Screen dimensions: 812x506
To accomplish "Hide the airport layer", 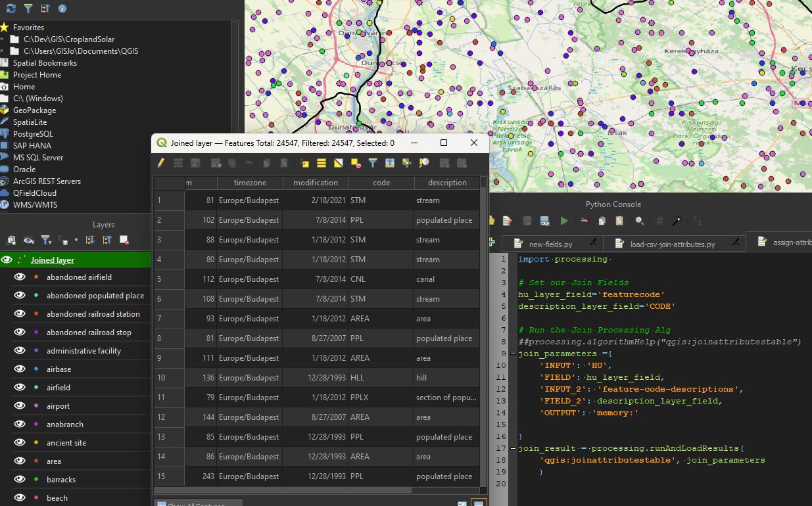I will 20,406.
